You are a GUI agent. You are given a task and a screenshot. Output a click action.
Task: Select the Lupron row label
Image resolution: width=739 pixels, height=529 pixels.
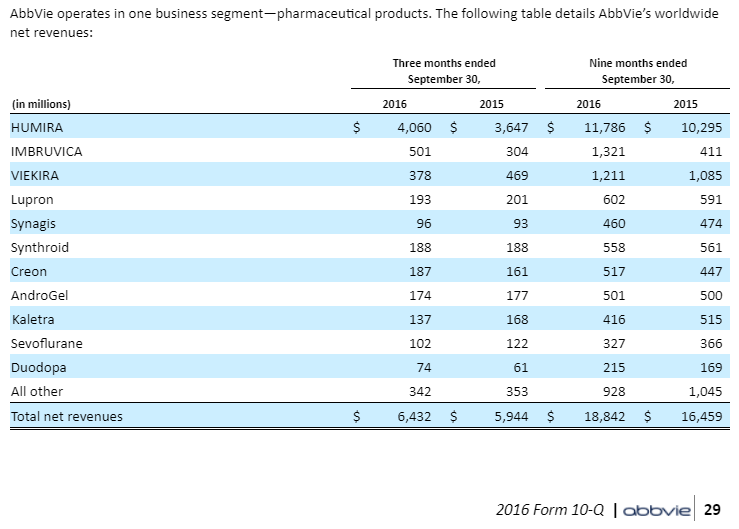[32, 199]
